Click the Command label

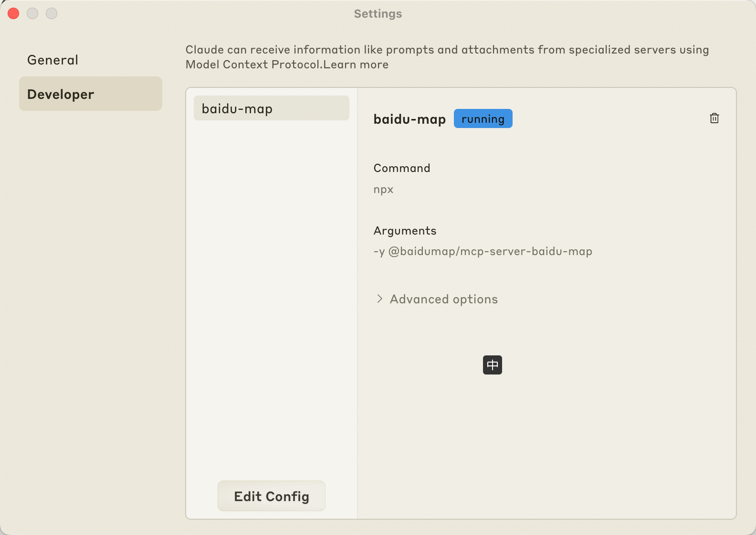(x=402, y=168)
